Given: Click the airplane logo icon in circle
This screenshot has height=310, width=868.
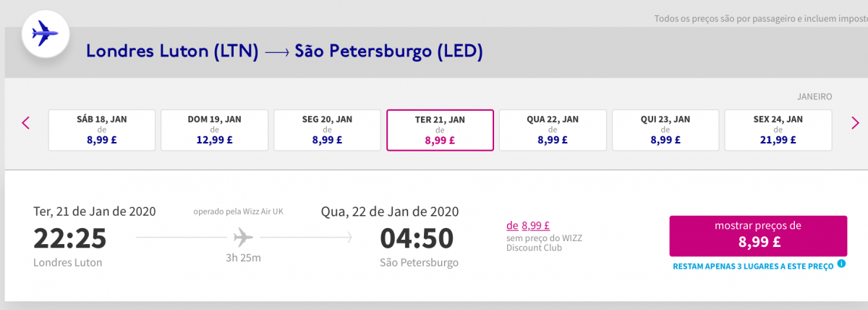Looking at the screenshot, I should (46, 34).
